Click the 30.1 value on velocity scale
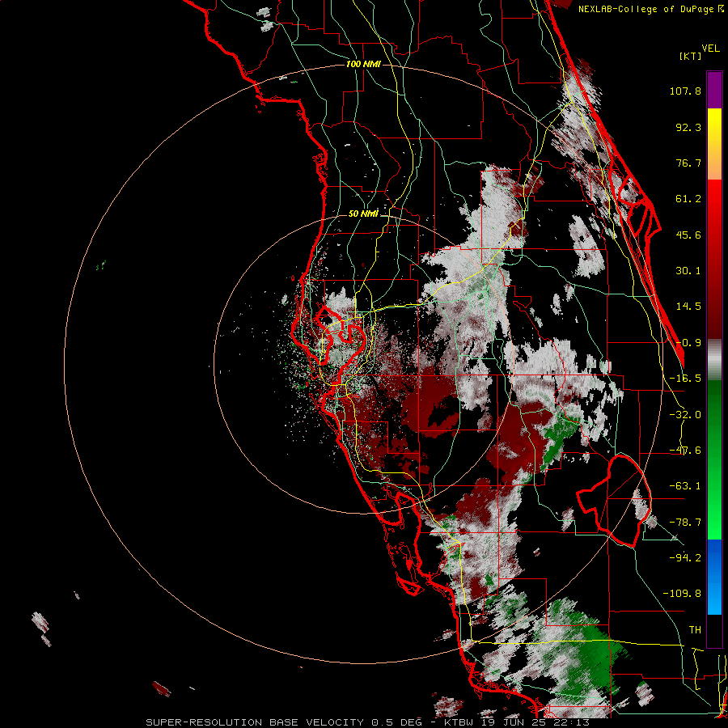 [688, 271]
